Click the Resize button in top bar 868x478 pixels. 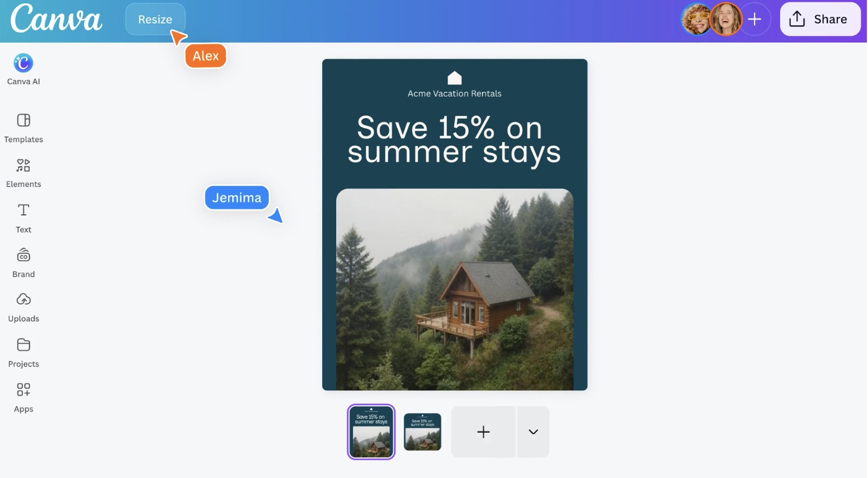click(x=155, y=19)
